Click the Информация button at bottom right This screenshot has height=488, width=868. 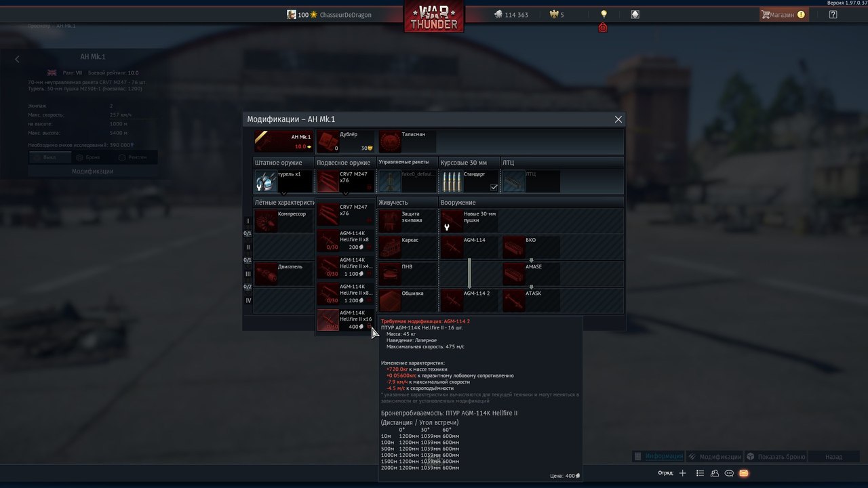(658, 457)
